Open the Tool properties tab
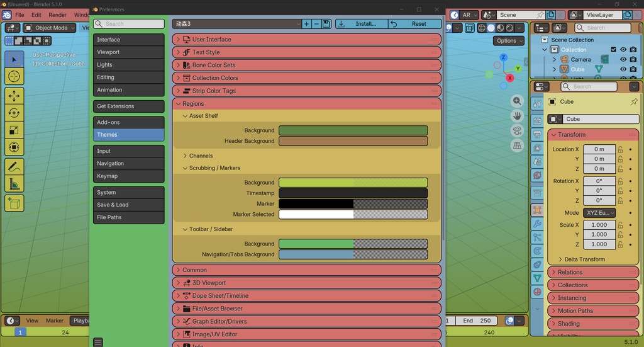Screen dimensions: 644x347 coord(537,104)
